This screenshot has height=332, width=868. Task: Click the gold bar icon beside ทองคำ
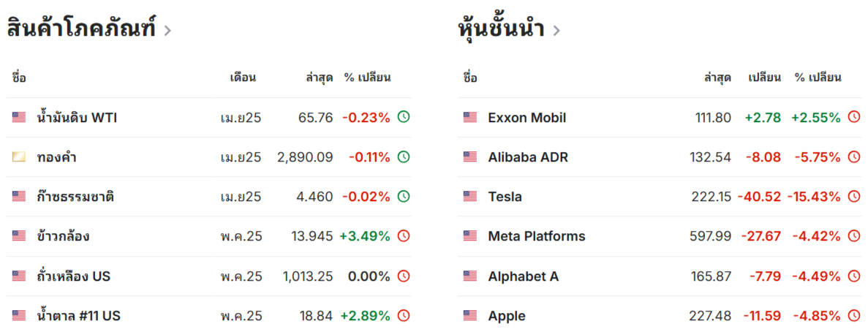[x=19, y=156]
